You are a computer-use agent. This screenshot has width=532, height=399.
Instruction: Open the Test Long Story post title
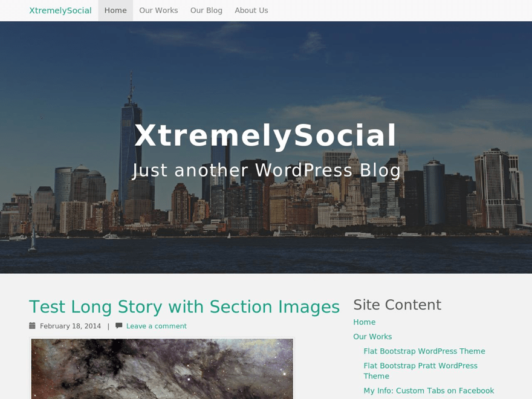[184, 307]
